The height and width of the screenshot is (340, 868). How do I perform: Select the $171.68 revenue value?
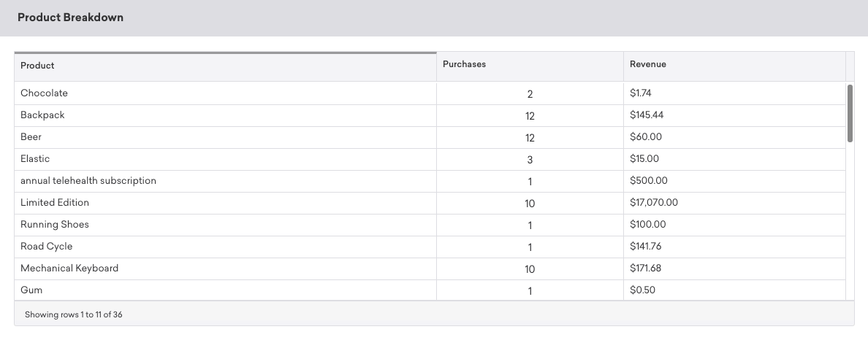tap(645, 268)
